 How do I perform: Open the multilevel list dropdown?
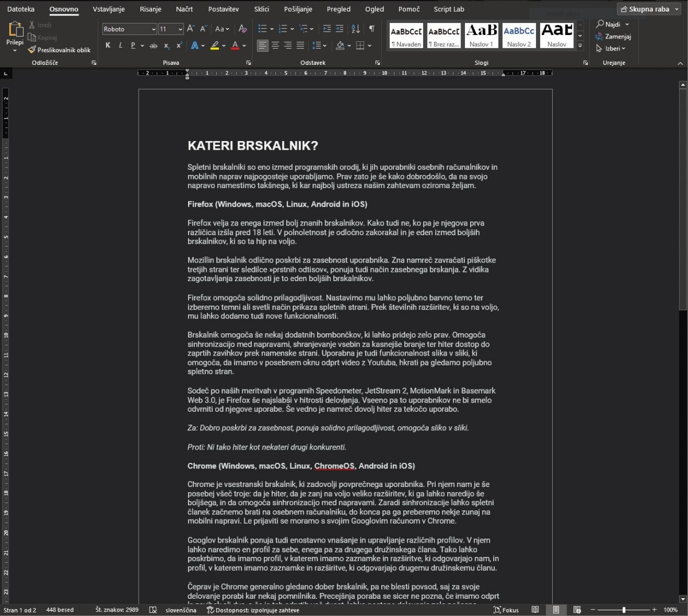pos(311,29)
